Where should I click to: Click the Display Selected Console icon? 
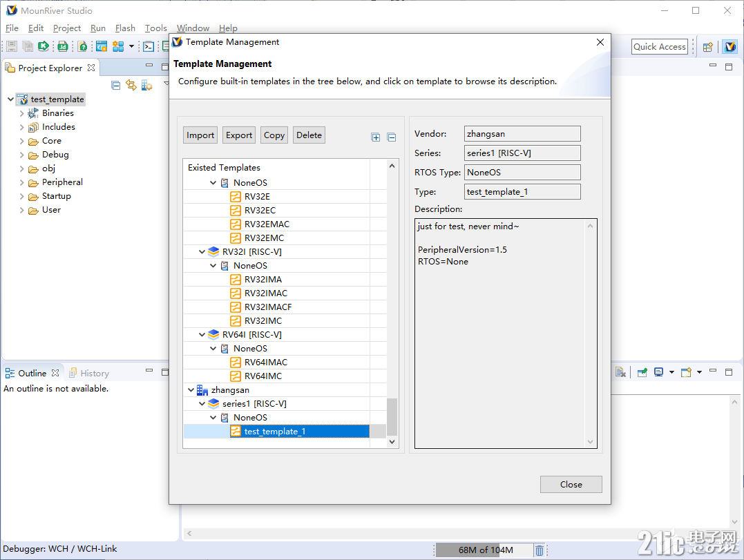658,372
